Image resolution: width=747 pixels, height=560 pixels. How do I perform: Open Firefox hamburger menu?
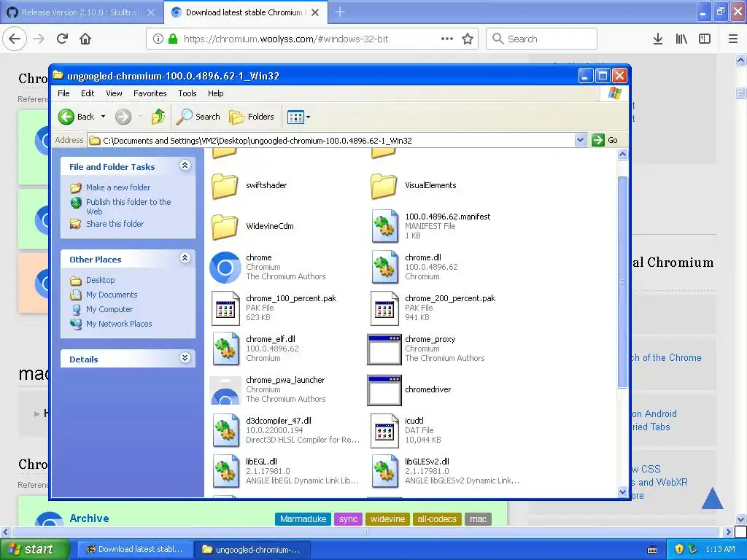[x=733, y=39]
